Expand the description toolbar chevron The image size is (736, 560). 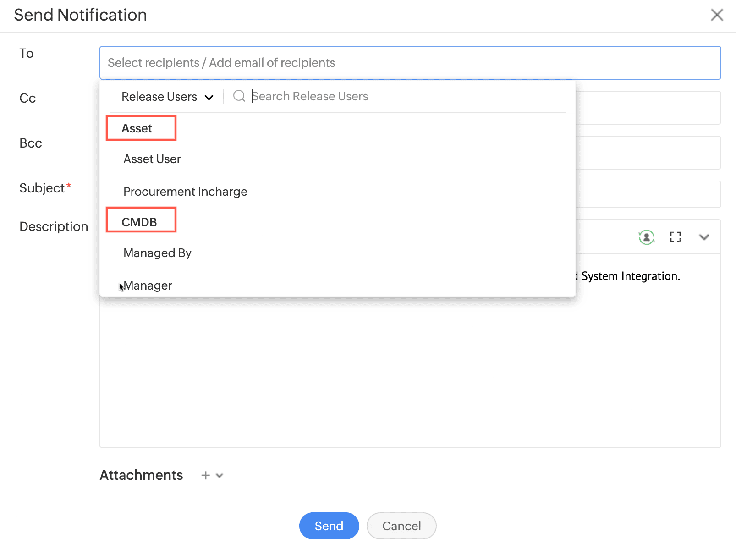(704, 237)
